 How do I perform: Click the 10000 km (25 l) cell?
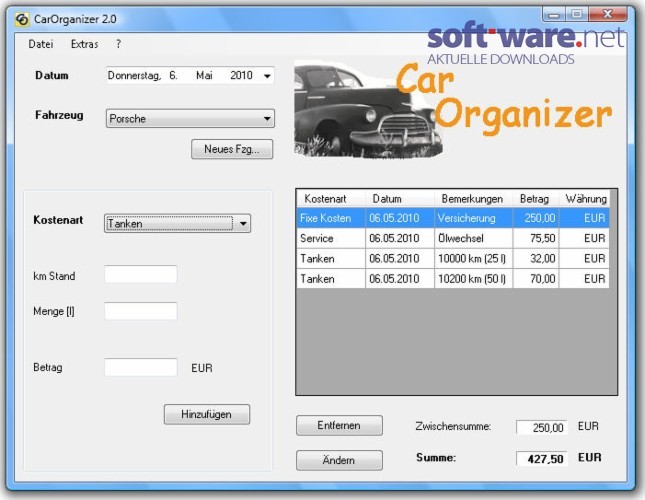[473, 259]
